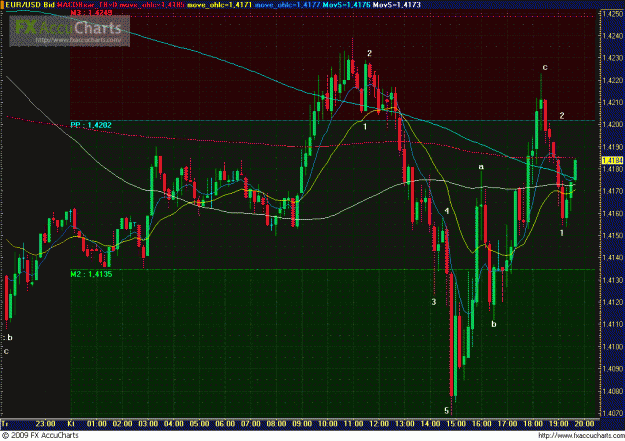Click wave label b below 16:30 candle low
Screen dimensions: 625x441
493,324
